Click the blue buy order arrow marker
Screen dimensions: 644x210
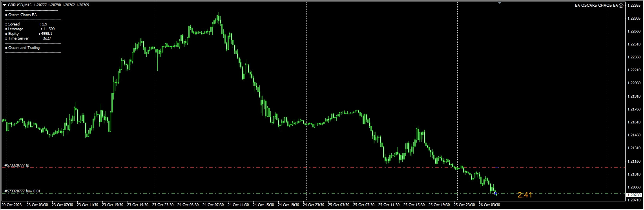pyautogui.click(x=495, y=193)
